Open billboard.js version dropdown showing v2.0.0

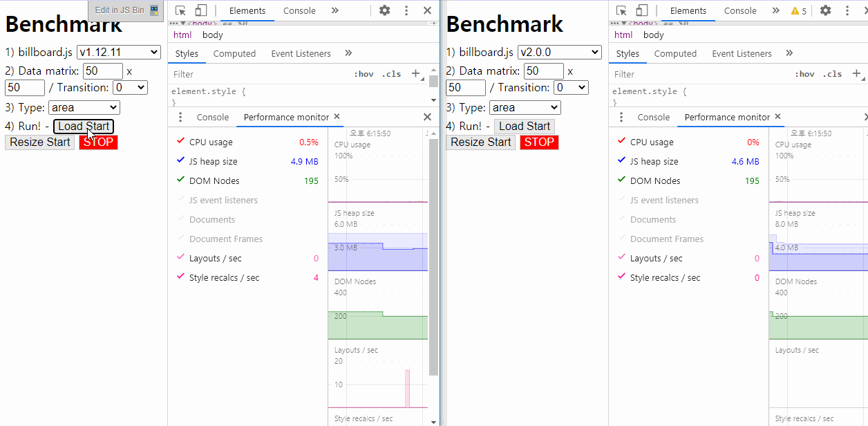tap(559, 52)
